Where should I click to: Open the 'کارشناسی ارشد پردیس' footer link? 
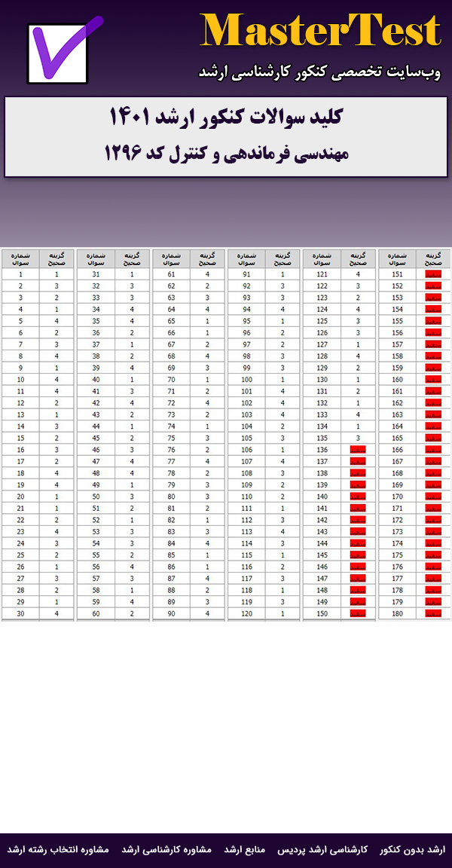point(322,849)
